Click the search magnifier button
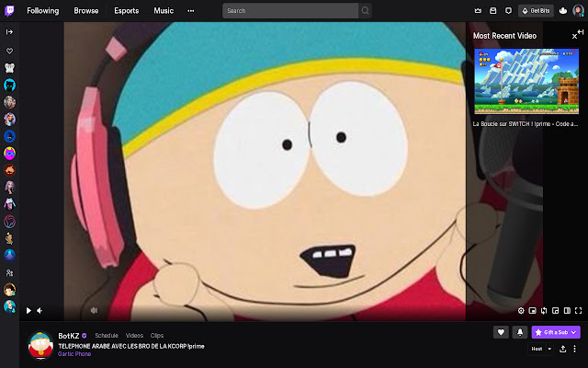Screen dimensions: 588x368 click(365, 11)
